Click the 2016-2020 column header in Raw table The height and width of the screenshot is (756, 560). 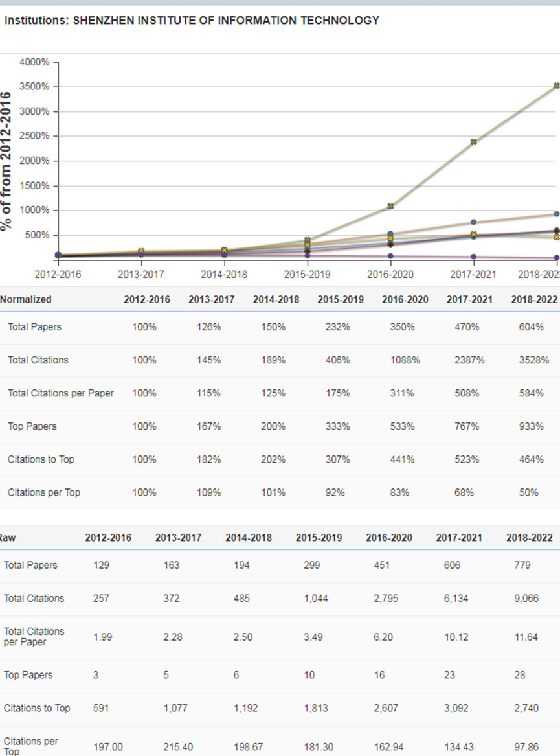coord(389,538)
